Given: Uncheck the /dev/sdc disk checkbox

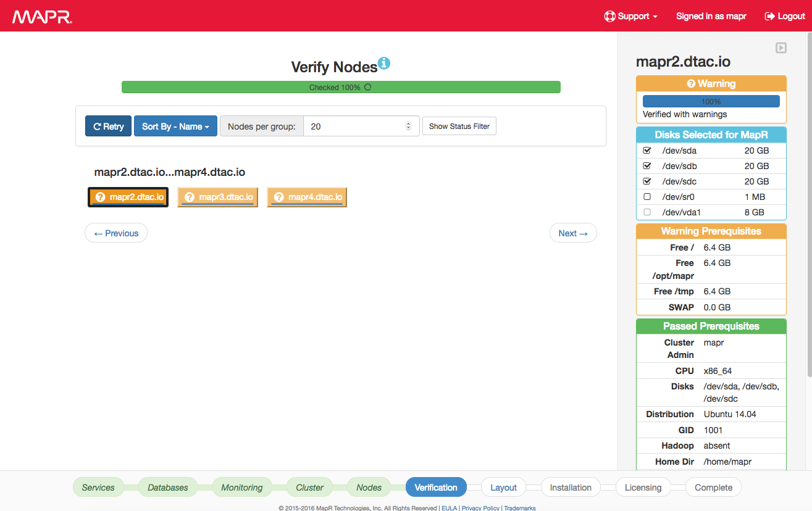Looking at the screenshot, I should point(647,181).
